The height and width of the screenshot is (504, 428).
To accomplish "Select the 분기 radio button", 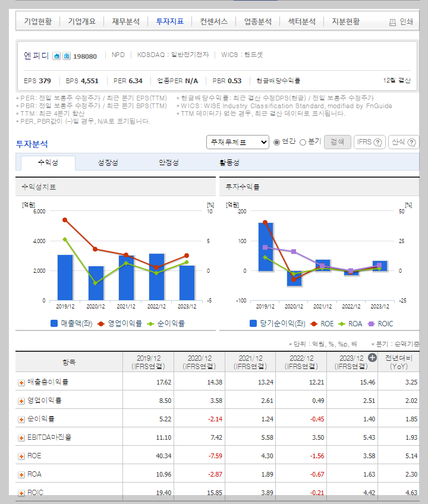I will tap(303, 142).
